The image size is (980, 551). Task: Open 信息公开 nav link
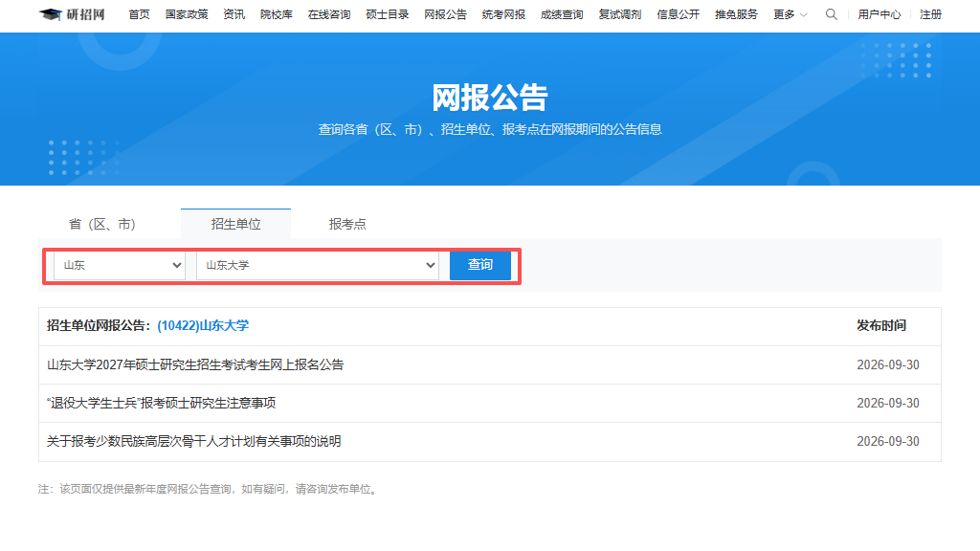[679, 14]
